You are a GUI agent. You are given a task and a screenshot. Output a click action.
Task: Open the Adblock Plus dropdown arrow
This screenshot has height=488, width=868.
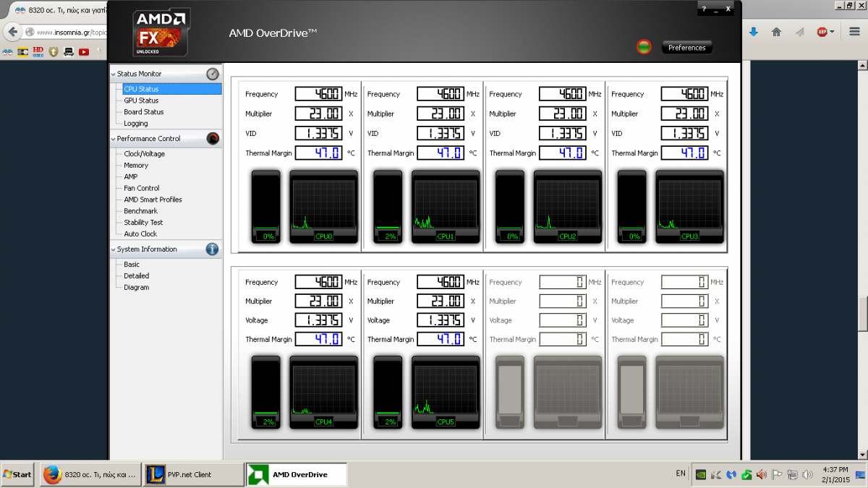pyautogui.click(x=832, y=32)
